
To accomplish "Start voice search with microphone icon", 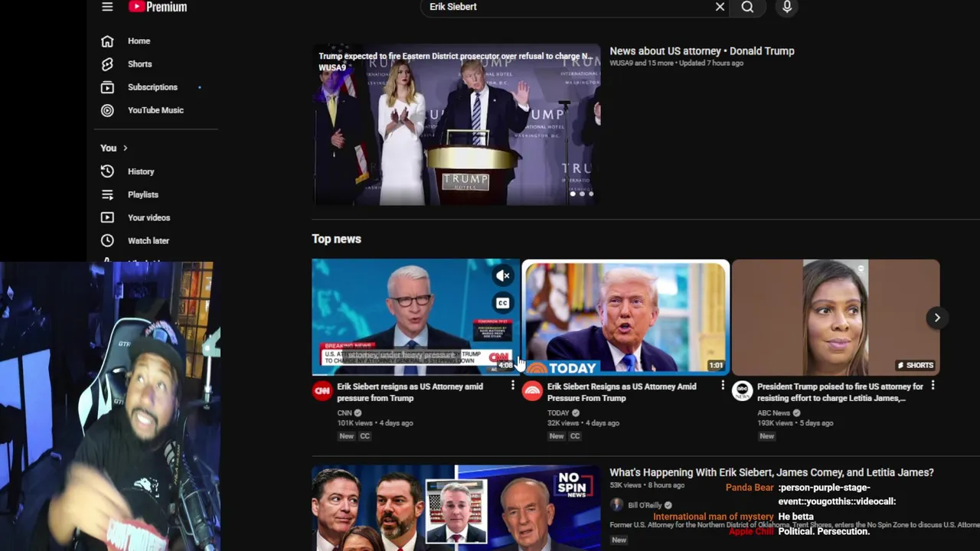I will (x=787, y=7).
